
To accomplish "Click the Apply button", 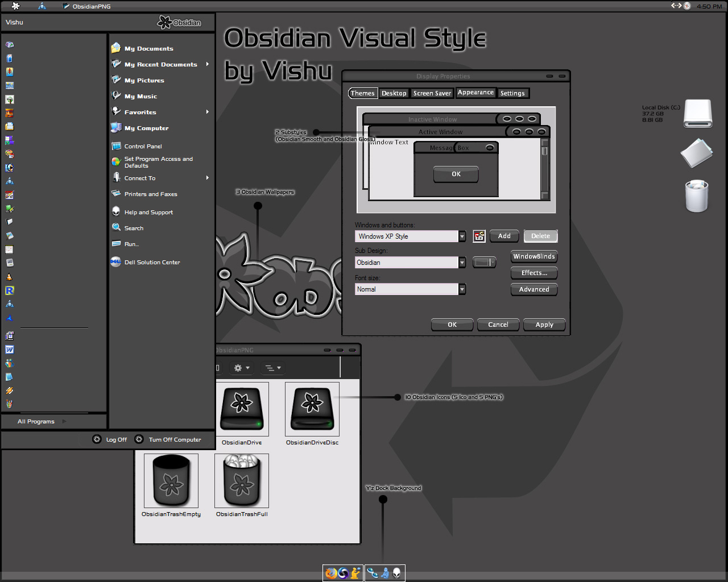I will 544,325.
